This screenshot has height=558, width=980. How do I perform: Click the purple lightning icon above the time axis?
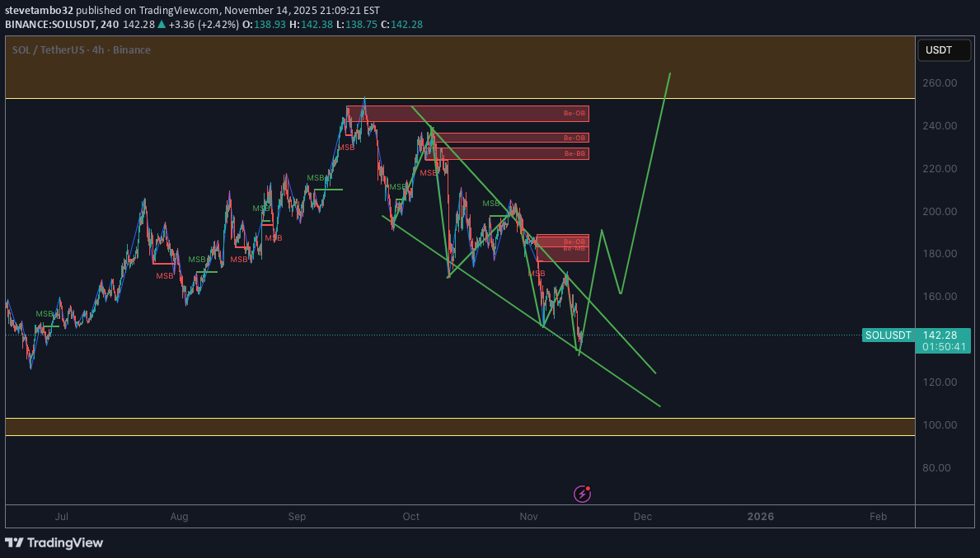click(582, 494)
